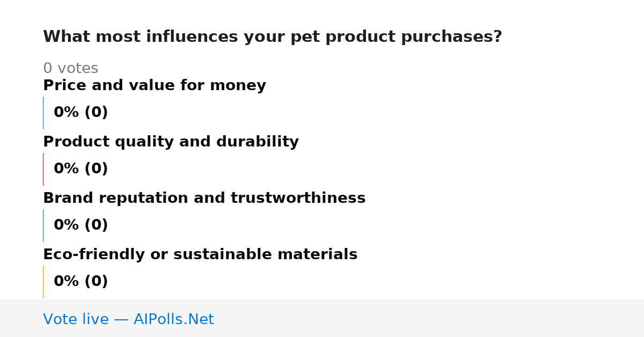Click the 0% (0) result under Eco-friendly
The width and height of the screenshot is (644, 337).
[80, 282]
